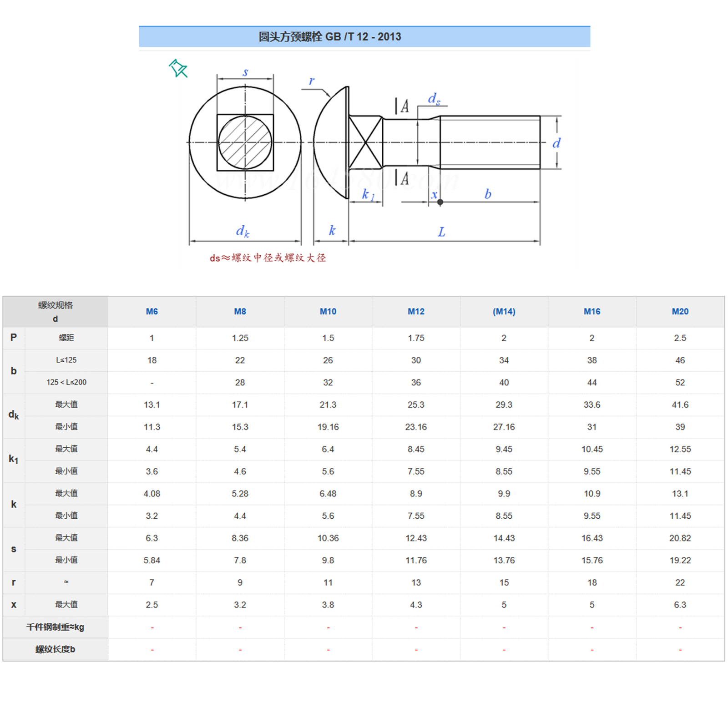Open the M16 thread size link
Image resolution: width=728 pixels, height=728 pixels.
point(592,312)
